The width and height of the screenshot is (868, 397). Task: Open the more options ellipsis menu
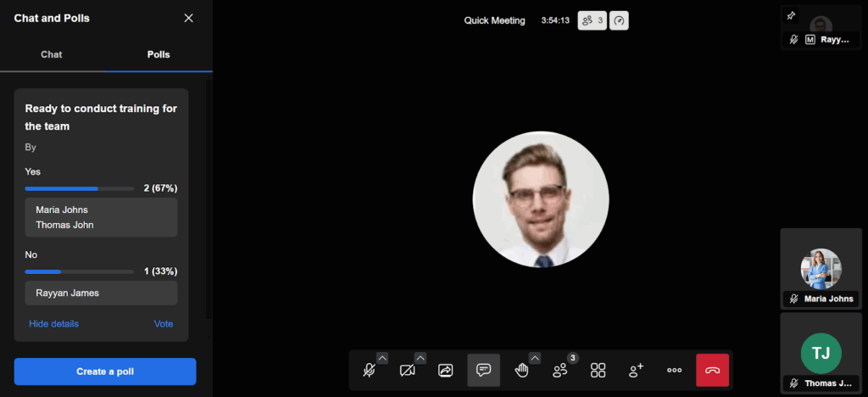pos(675,371)
